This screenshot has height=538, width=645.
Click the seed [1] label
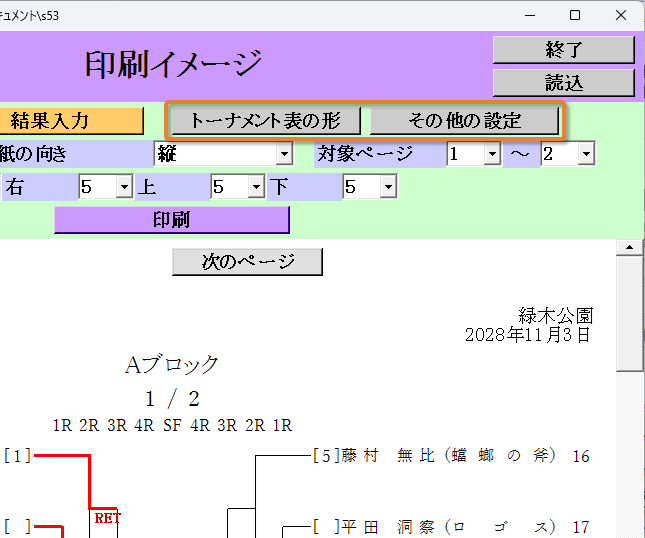[17, 456]
